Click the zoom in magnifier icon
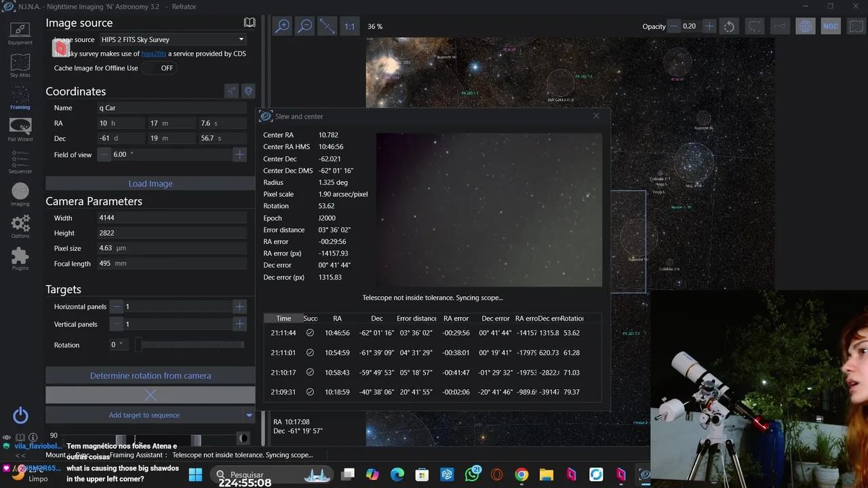 (282, 26)
